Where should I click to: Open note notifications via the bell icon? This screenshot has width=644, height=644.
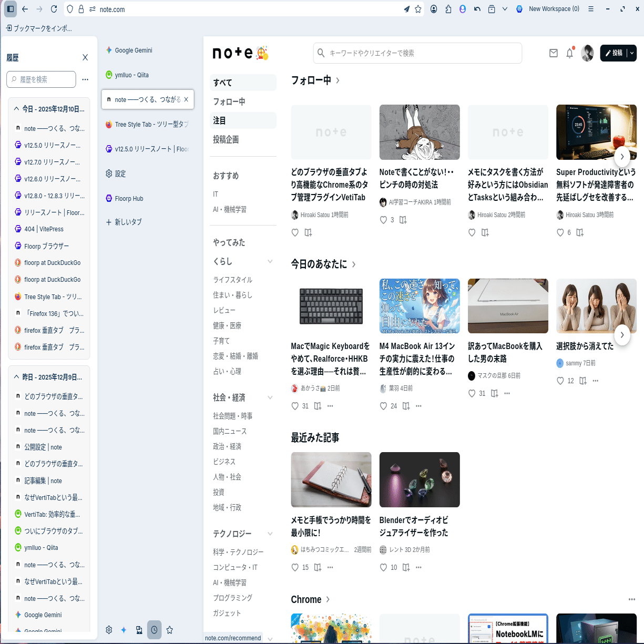(x=569, y=53)
